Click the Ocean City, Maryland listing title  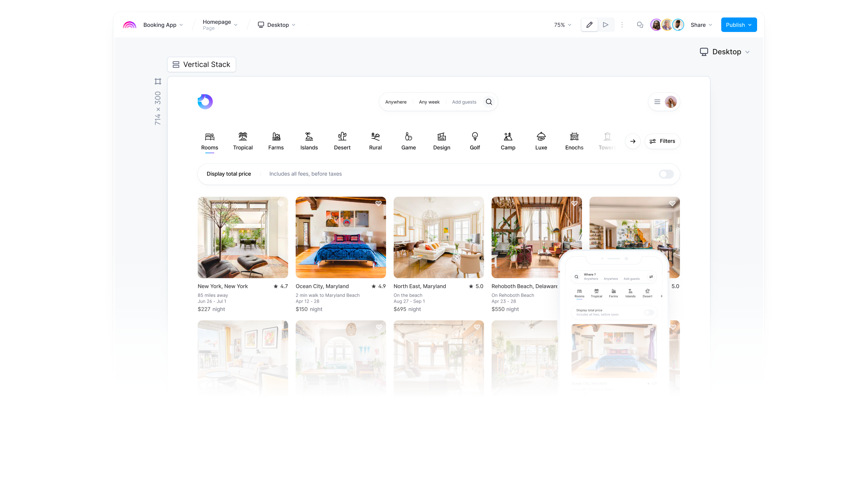(322, 286)
